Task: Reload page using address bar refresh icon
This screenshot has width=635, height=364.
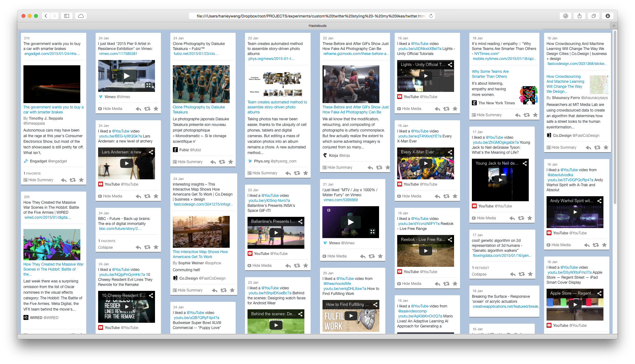Action: pos(431,16)
